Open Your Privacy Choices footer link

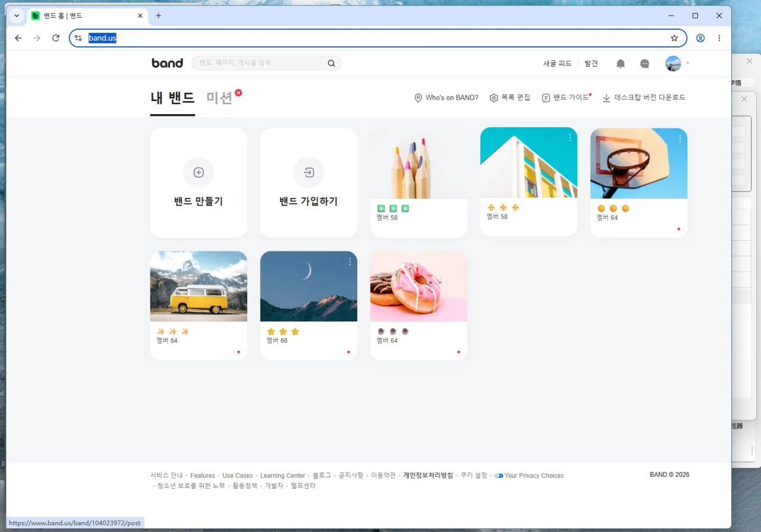point(529,476)
